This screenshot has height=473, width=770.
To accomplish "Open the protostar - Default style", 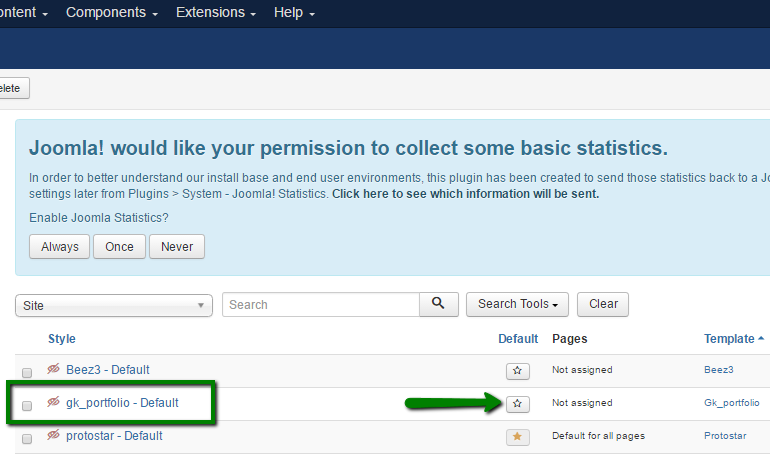I will click(x=114, y=436).
